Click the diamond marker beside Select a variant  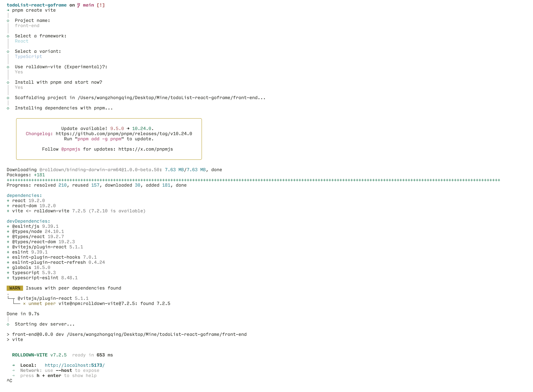(8, 52)
